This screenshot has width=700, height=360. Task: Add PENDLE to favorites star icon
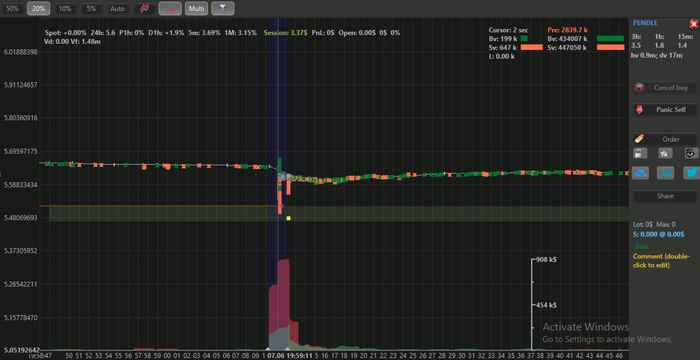(x=665, y=153)
